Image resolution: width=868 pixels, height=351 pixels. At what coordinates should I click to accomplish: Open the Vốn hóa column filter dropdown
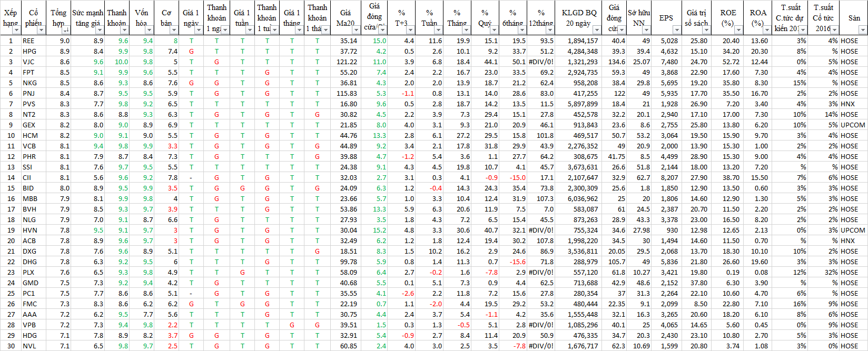149,30
